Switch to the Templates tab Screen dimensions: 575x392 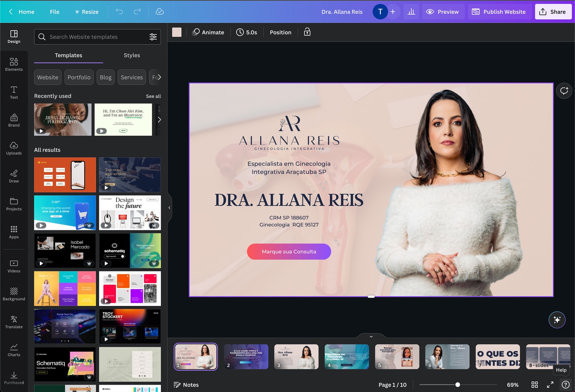(x=68, y=55)
